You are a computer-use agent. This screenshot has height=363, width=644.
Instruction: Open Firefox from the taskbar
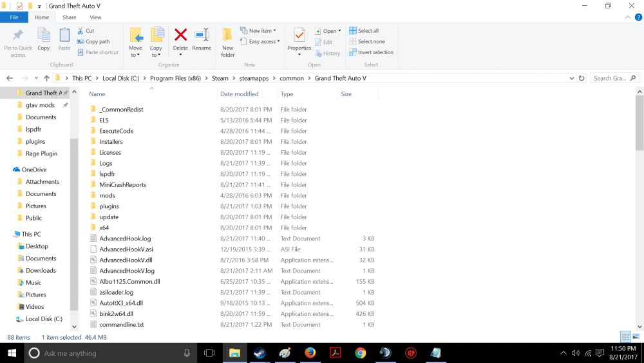click(x=310, y=353)
